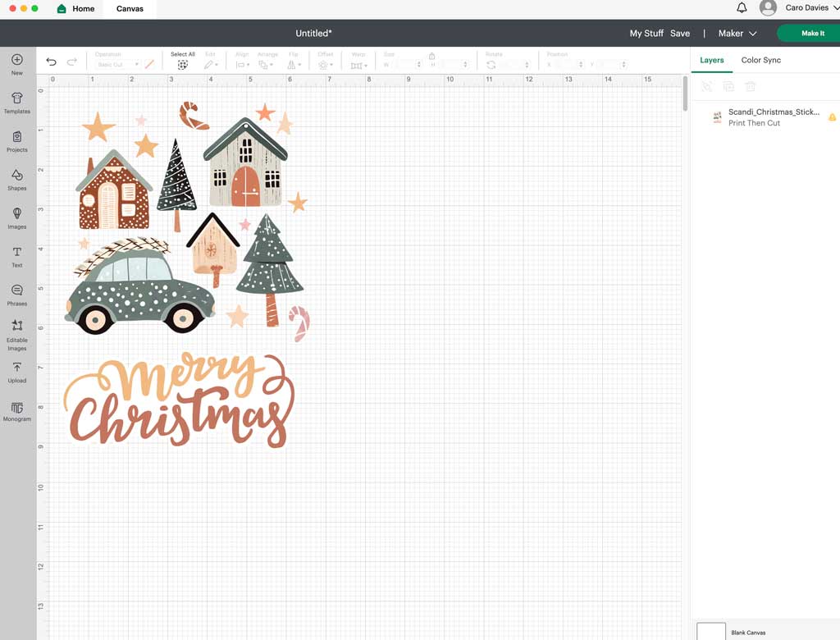Click the size width input field
This screenshot has height=640, width=840.
coord(404,65)
